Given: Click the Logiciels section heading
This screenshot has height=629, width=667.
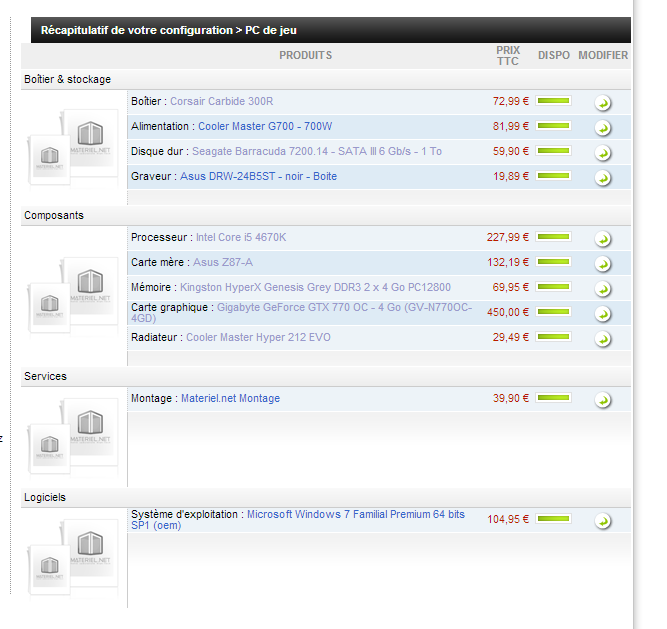Looking at the screenshot, I should pos(45,498).
